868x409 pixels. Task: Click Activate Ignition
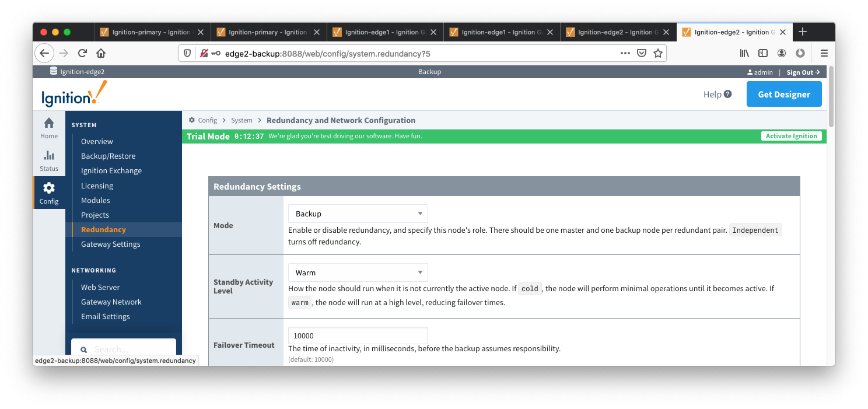click(x=792, y=136)
